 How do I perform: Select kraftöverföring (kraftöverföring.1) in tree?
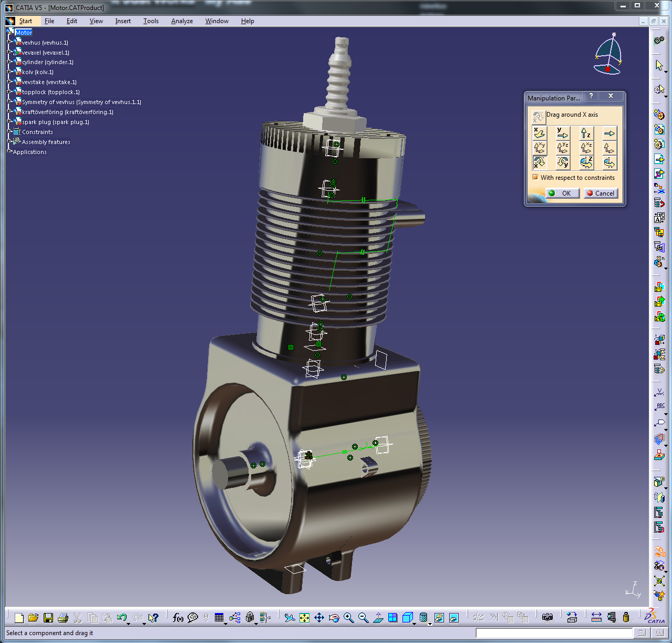coord(68,112)
